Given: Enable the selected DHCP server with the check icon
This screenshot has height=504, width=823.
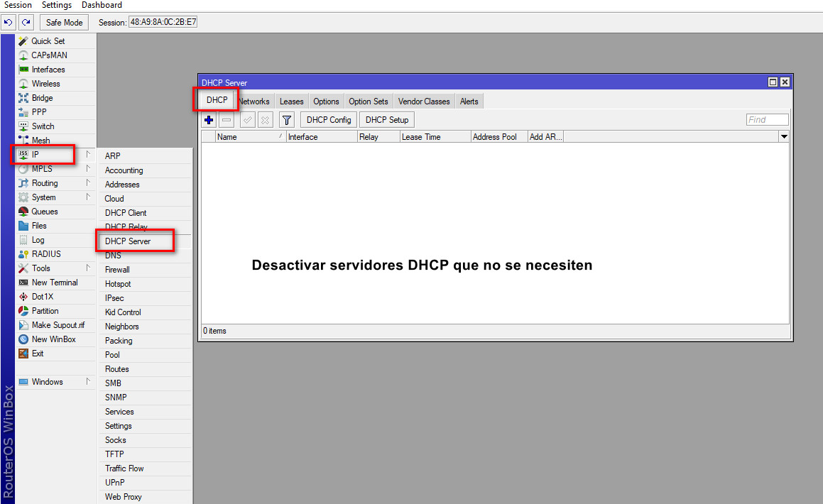Looking at the screenshot, I should point(246,119).
